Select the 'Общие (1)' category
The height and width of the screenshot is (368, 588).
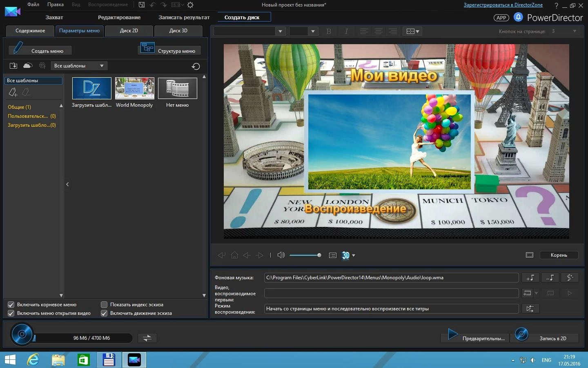[20, 107]
